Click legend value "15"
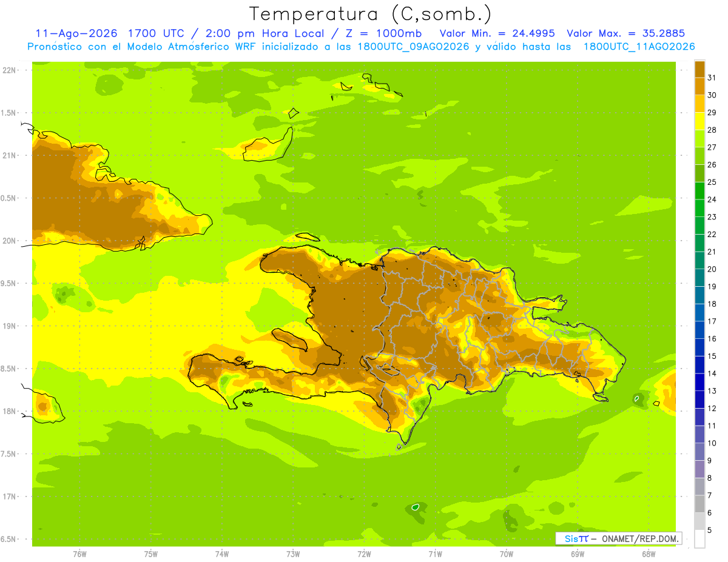This screenshot has width=728, height=562. click(x=712, y=356)
